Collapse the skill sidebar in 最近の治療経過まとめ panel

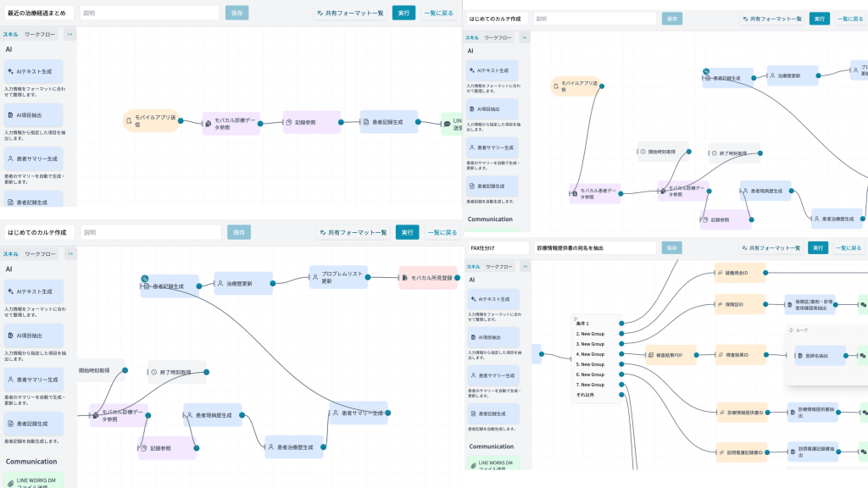pyautogui.click(x=70, y=34)
